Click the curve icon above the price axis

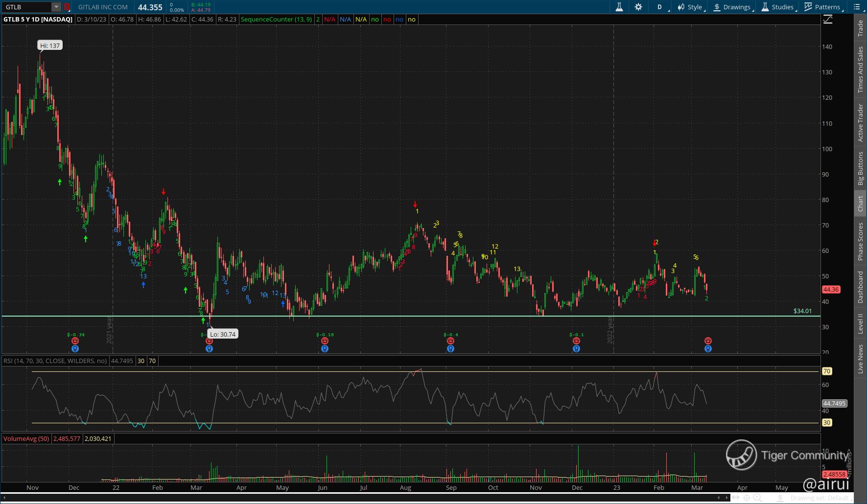click(x=828, y=20)
